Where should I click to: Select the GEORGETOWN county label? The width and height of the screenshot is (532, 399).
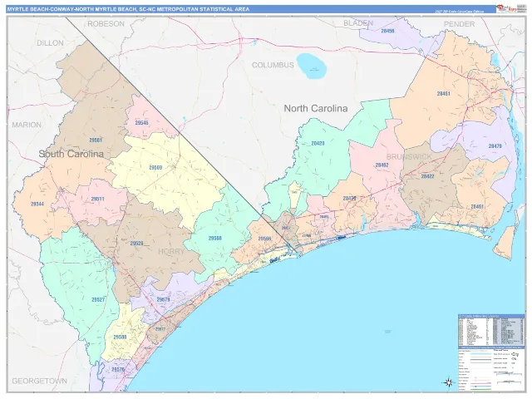coord(39,381)
